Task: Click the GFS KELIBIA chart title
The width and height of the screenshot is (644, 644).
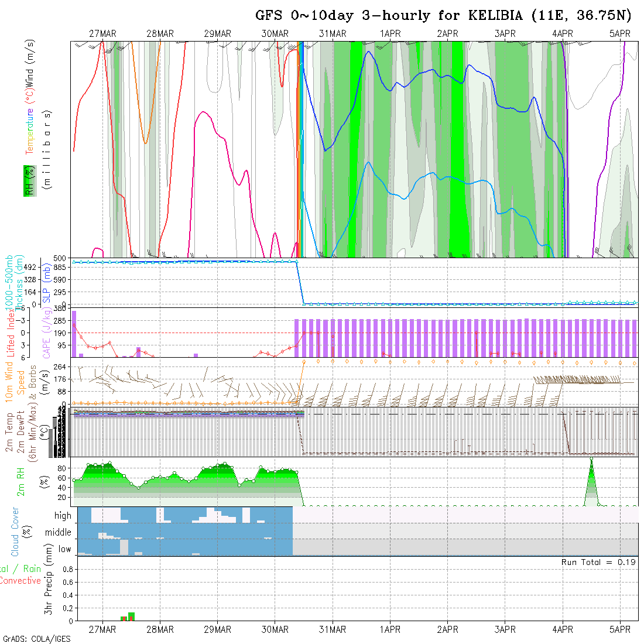Action: [x=443, y=16]
